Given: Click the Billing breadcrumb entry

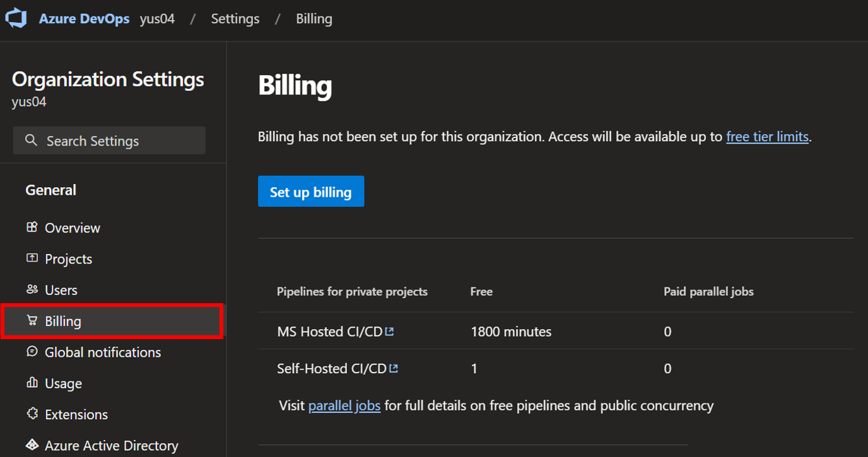Looking at the screenshot, I should point(314,18).
